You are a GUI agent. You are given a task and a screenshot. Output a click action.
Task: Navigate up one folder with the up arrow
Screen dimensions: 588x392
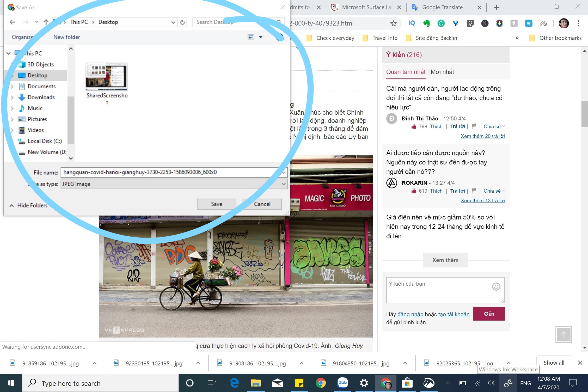pos(46,22)
